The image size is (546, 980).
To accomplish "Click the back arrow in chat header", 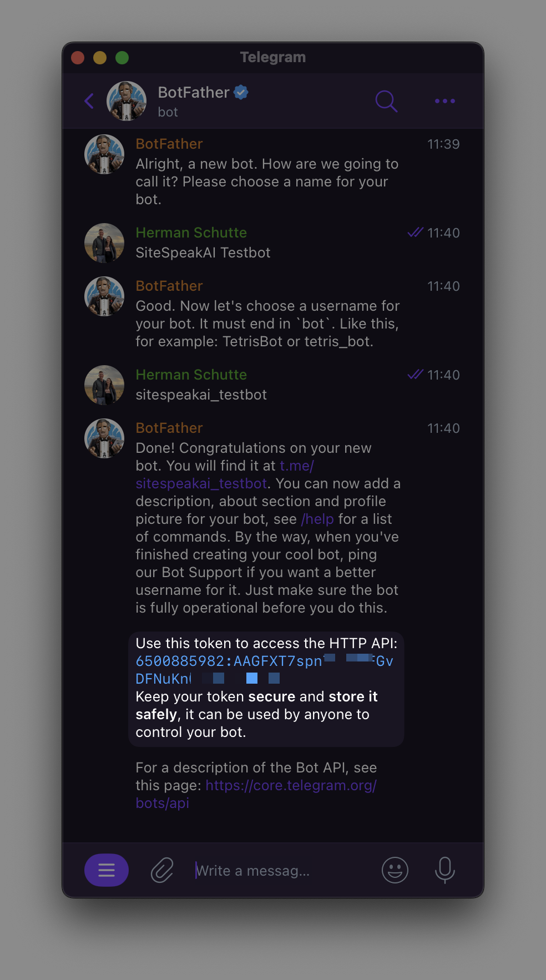I will coord(89,101).
